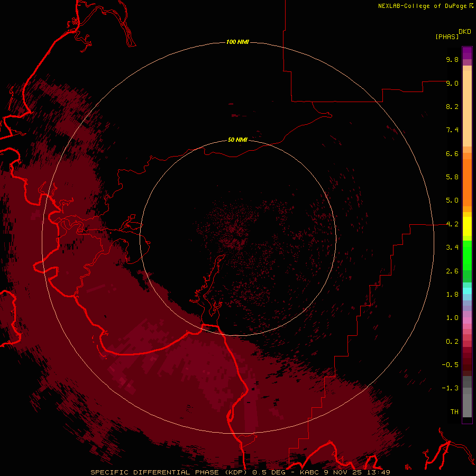Click the [PHAS] units label

[x=447, y=36]
